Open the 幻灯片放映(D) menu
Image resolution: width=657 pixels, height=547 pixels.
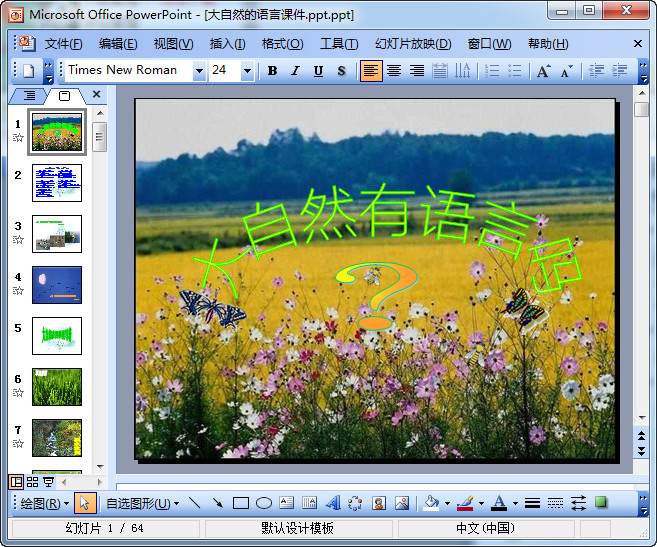pos(413,44)
